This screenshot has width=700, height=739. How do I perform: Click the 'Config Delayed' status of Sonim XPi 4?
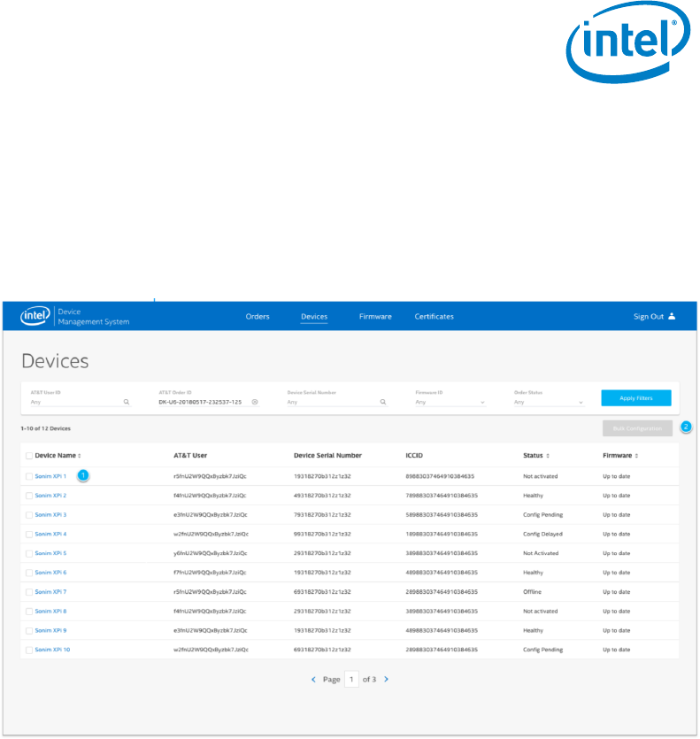coord(542,535)
